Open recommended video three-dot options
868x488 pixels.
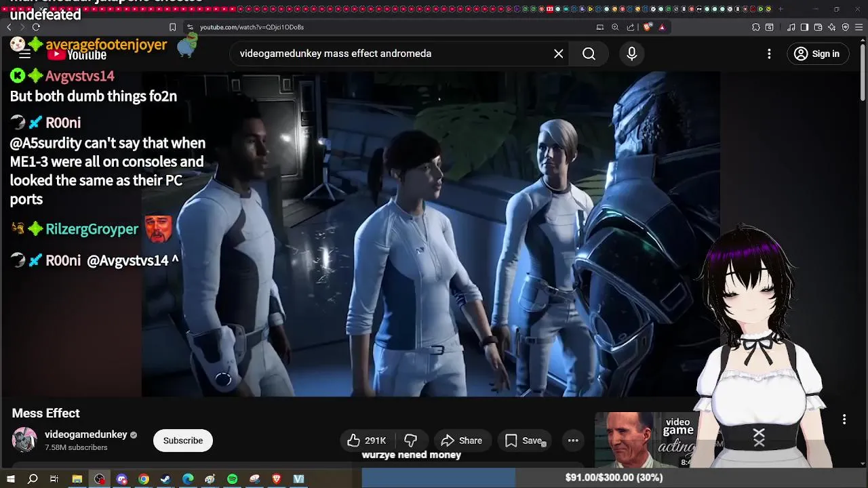(844, 420)
